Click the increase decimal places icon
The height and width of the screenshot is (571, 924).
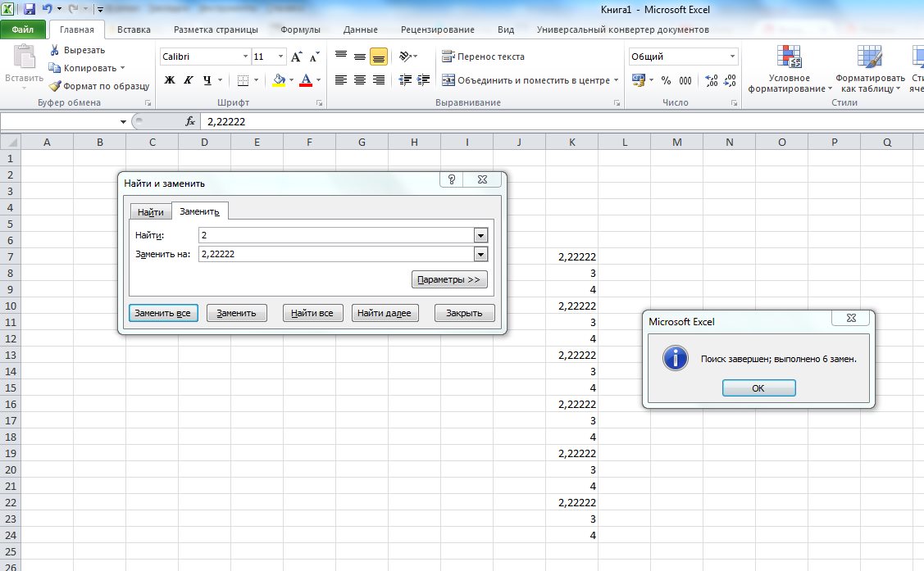coord(711,80)
